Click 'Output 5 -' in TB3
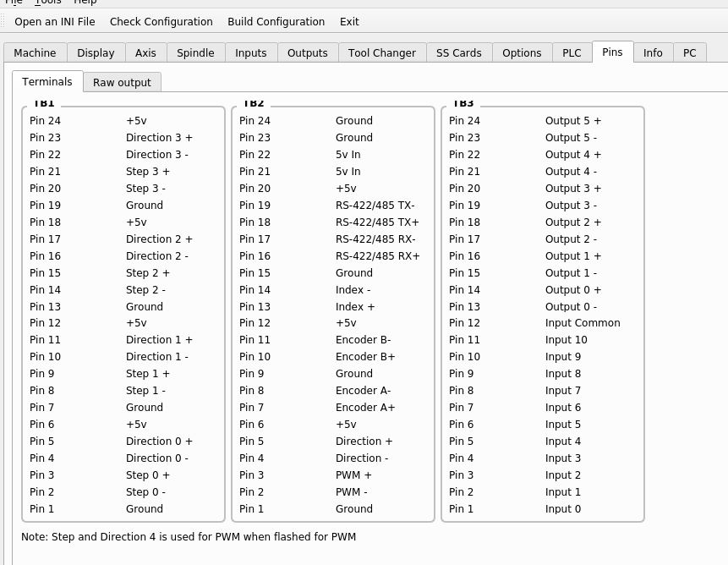Image resolution: width=728 pixels, height=565 pixels. coord(571,137)
